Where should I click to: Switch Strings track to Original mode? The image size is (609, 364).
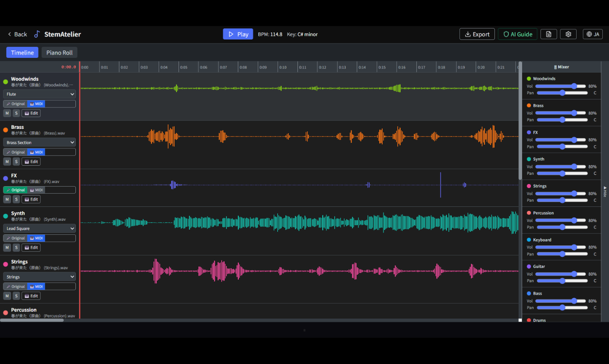tap(15, 286)
